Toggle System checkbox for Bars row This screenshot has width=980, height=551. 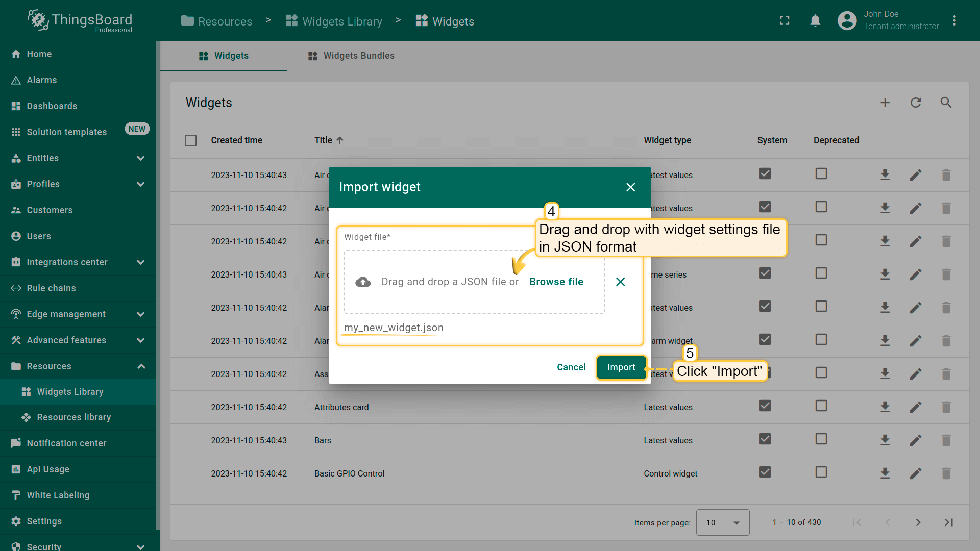click(765, 439)
